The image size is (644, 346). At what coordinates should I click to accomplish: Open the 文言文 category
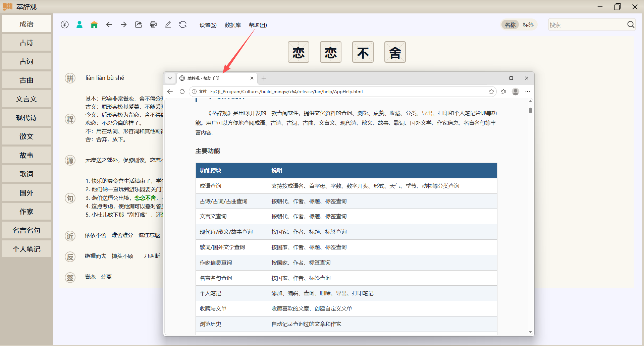pyautogui.click(x=26, y=99)
